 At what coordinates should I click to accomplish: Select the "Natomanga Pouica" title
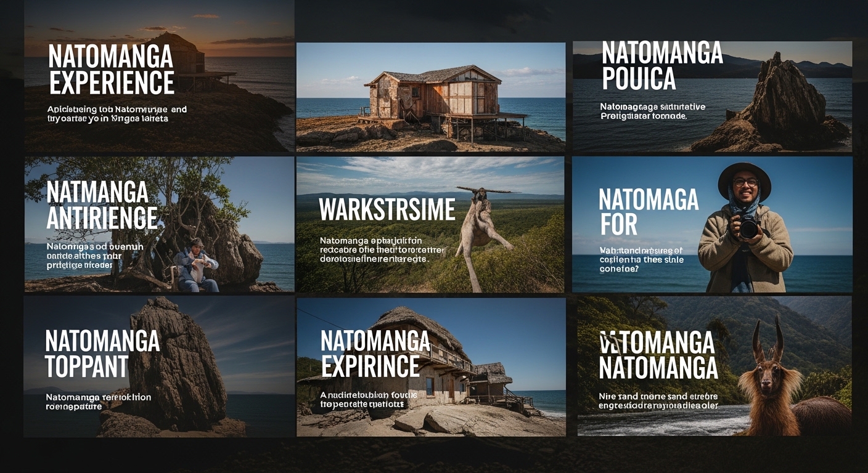(x=661, y=67)
